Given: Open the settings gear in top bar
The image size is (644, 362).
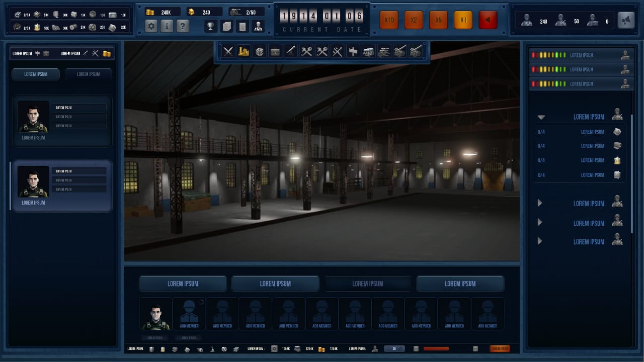Looking at the screenshot, I should tap(151, 26).
